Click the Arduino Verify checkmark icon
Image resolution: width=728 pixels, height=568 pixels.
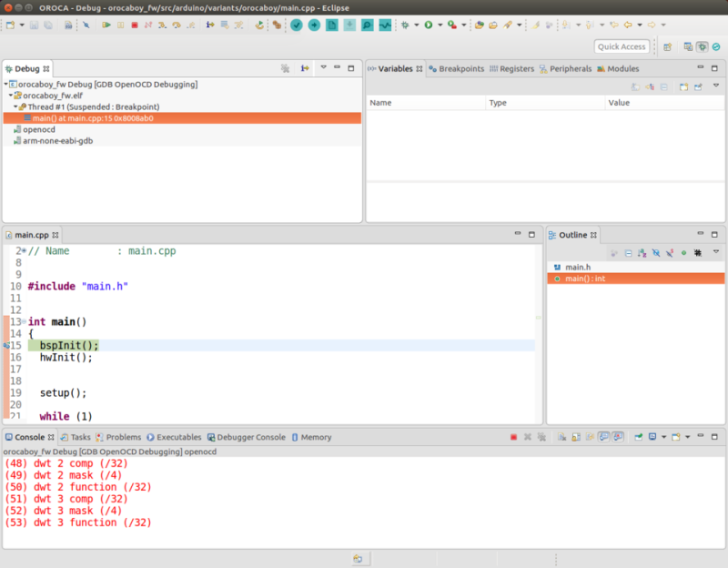297,25
